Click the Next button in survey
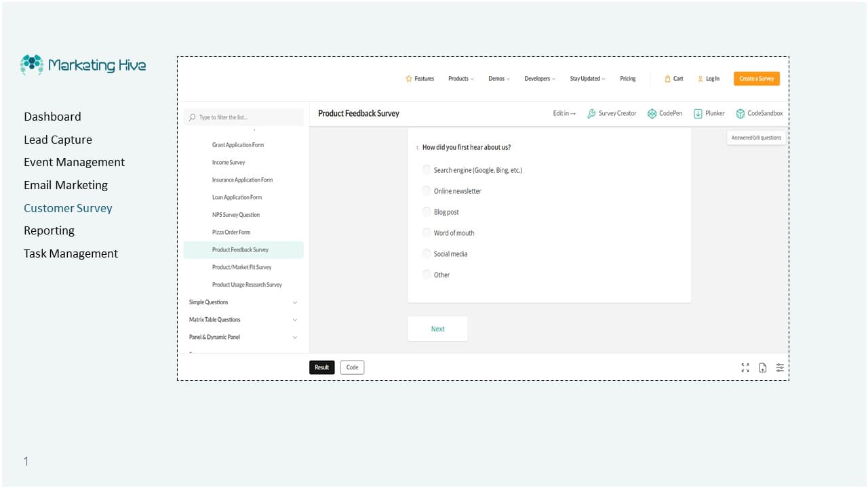Image resolution: width=868 pixels, height=488 pixels. click(437, 329)
